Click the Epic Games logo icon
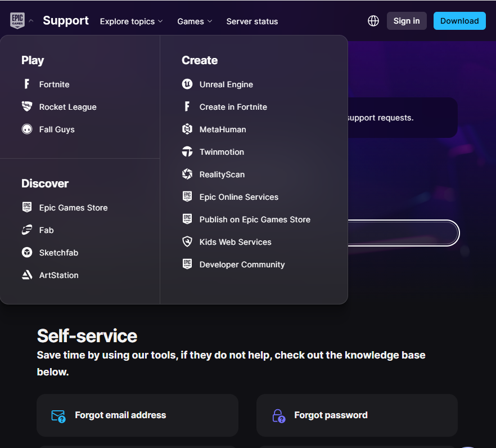This screenshot has height=448, width=496. pyautogui.click(x=17, y=21)
